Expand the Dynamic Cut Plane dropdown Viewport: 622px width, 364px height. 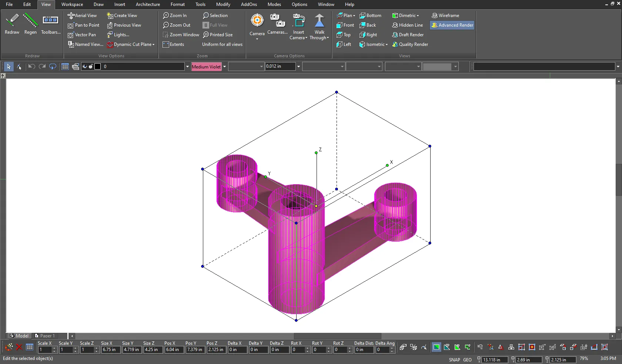coord(153,44)
